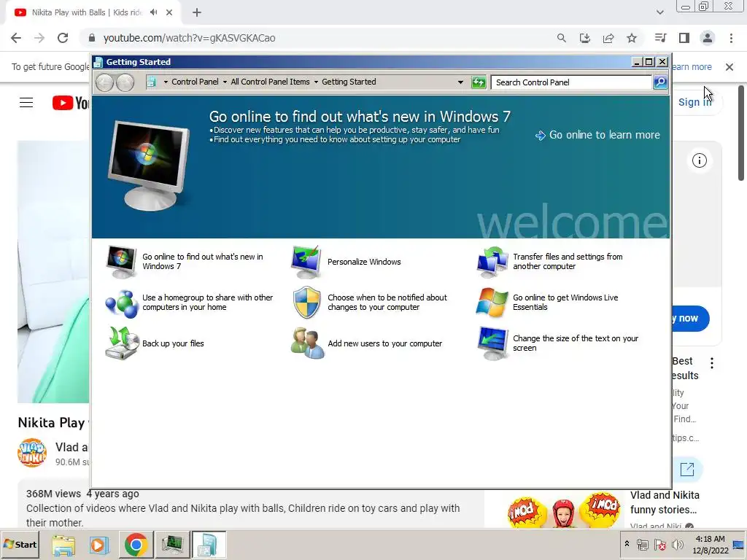Viewport: 747px width, 560px height.
Task: Switch to Chrome from taskbar
Action: tap(136, 545)
